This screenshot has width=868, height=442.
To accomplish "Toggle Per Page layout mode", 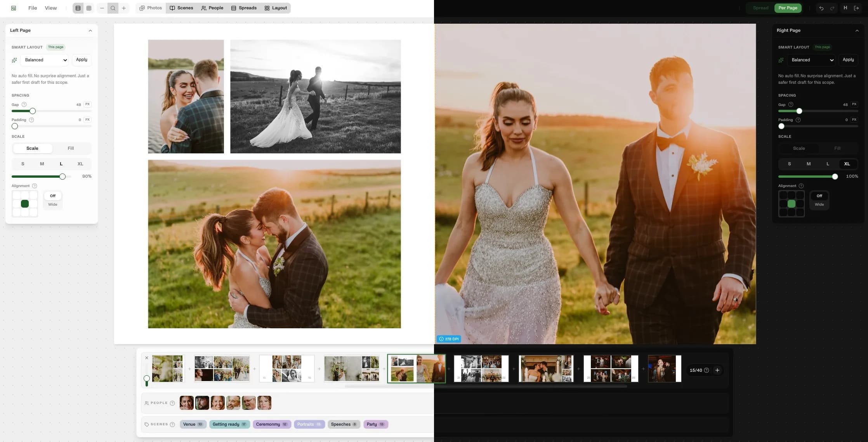I will tap(788, 8).
